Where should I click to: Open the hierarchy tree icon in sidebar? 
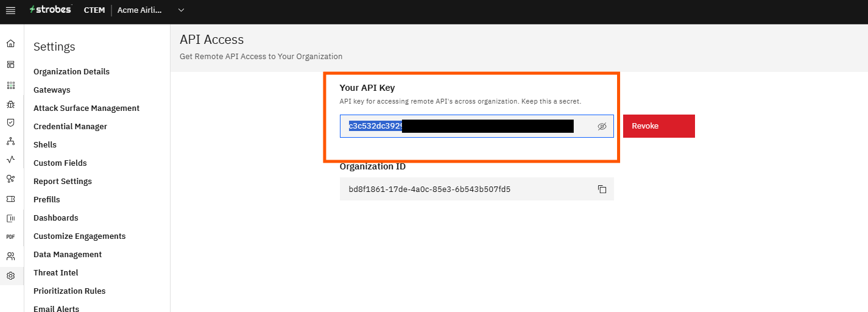click(10, 141)
